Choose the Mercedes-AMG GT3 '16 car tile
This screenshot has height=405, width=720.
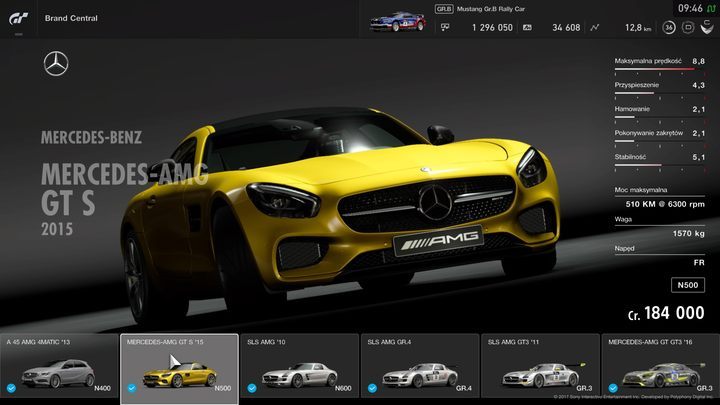point(659,368)
